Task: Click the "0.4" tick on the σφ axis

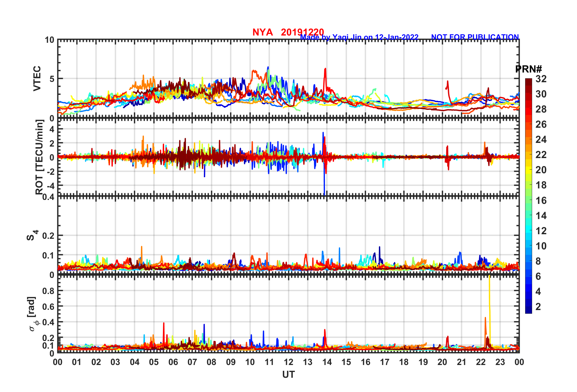Action: click(49, 322)
